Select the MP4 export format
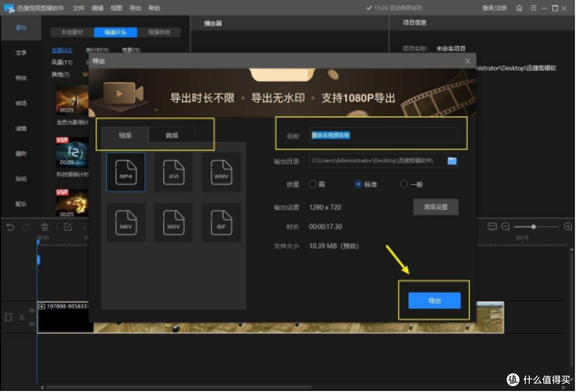Screen dimensions: 576x392 [126, 172]
